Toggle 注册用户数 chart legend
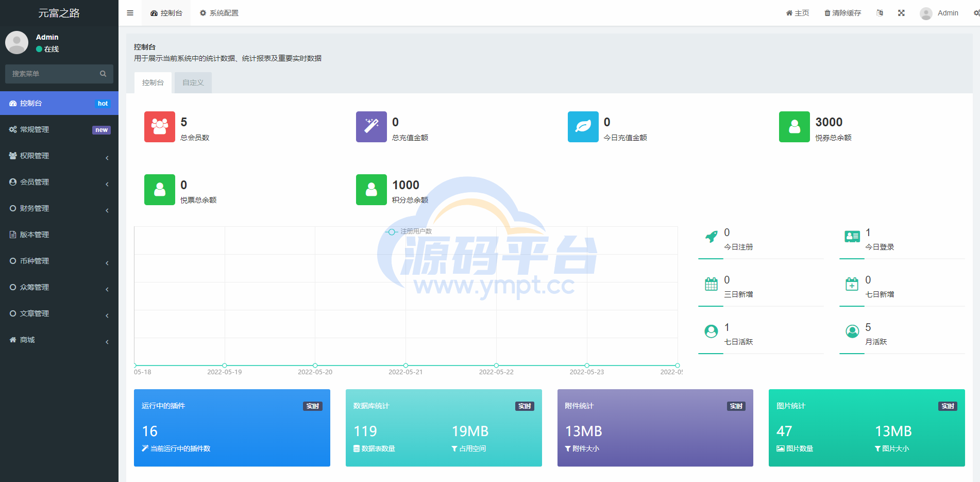The width and height of the screenshot is (980, 482). tap(409, 231)
